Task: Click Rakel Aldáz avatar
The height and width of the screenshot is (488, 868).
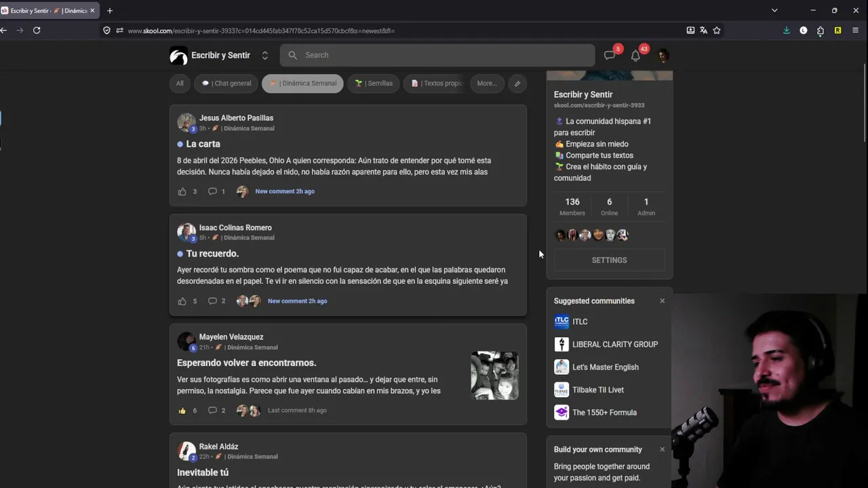Action: [186, 451]
